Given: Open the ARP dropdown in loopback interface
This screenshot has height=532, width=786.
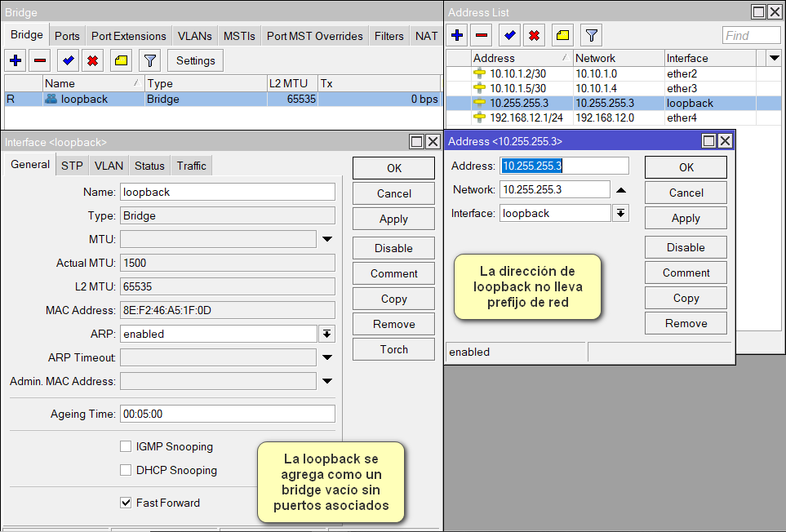Looking at the screenshot, I should 327,333.
